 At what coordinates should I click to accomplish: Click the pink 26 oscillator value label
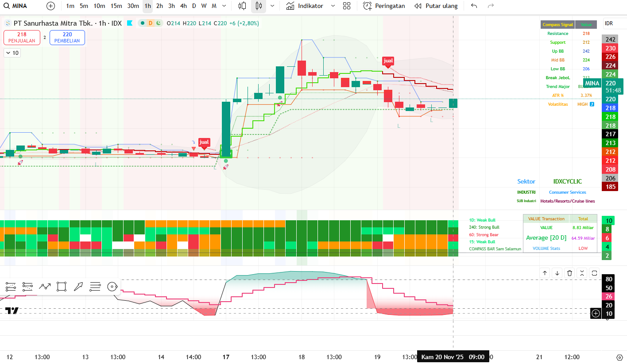609,296
